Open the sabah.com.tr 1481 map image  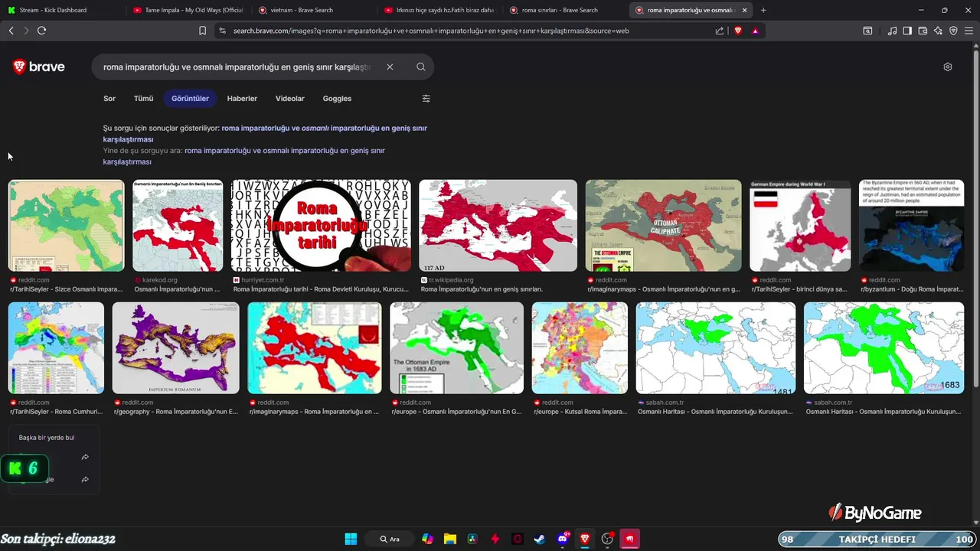pos(716,348)
